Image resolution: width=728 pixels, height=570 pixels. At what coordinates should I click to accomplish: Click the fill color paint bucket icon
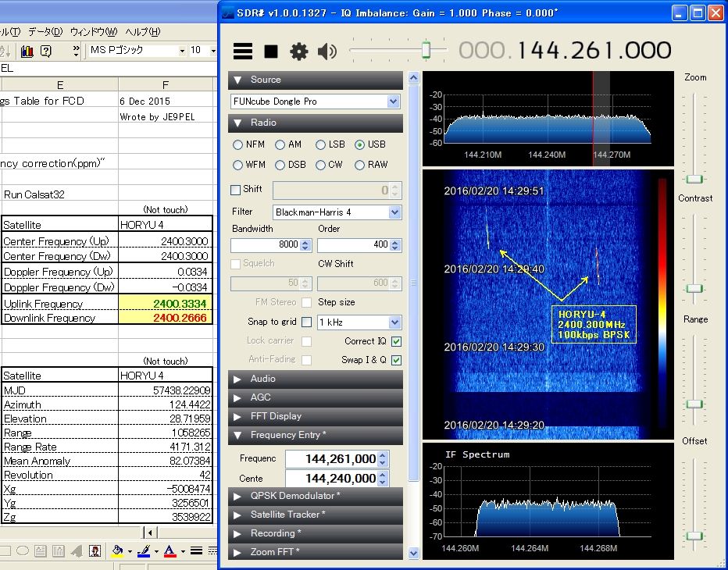117,550
